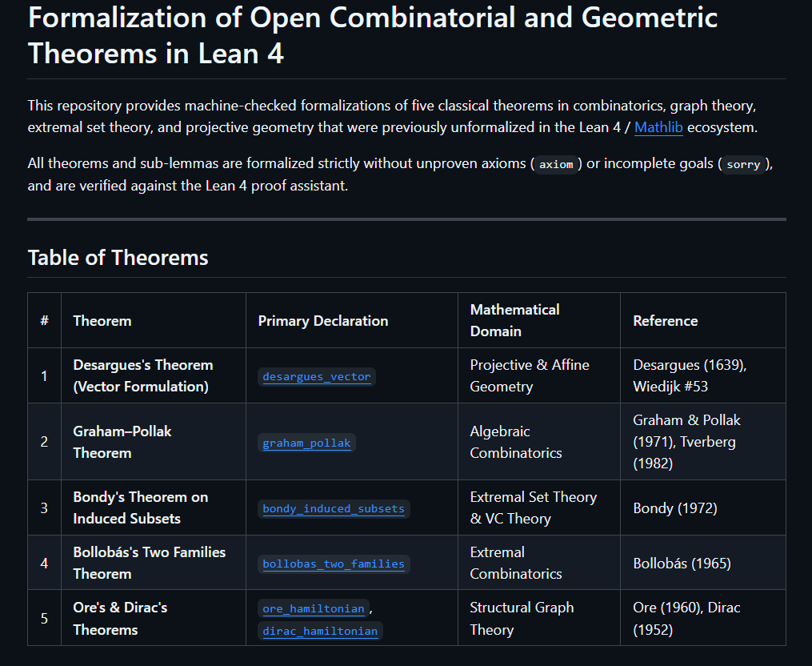
Task: Click the README title heading
Action: [372, 35]
